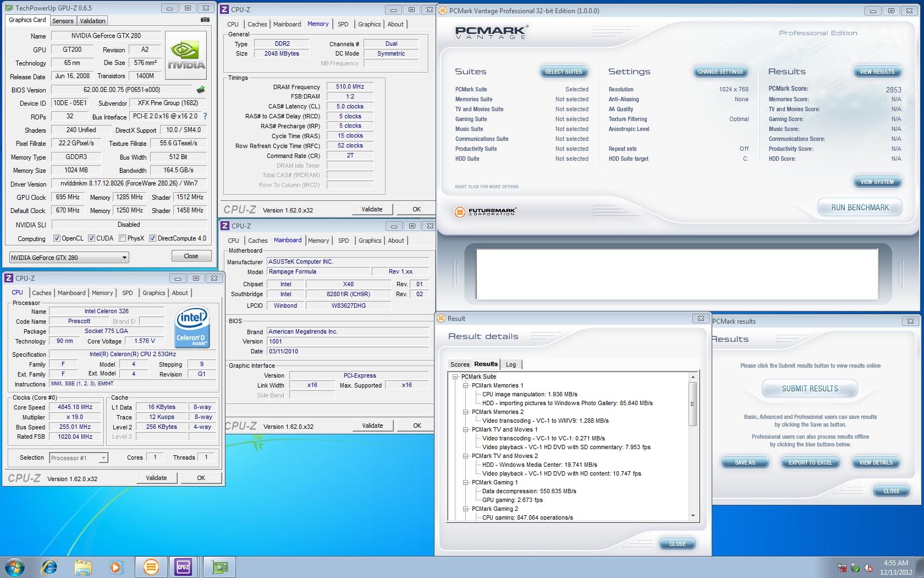Switch to CPU-Z taskbar icon
This screenshot has width=924, height=578.
pos(183,567)
